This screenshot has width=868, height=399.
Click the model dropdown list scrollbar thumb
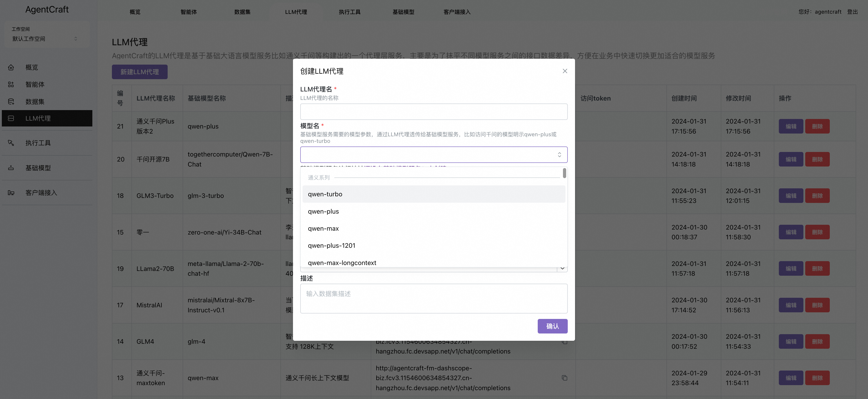click(564, 173)
